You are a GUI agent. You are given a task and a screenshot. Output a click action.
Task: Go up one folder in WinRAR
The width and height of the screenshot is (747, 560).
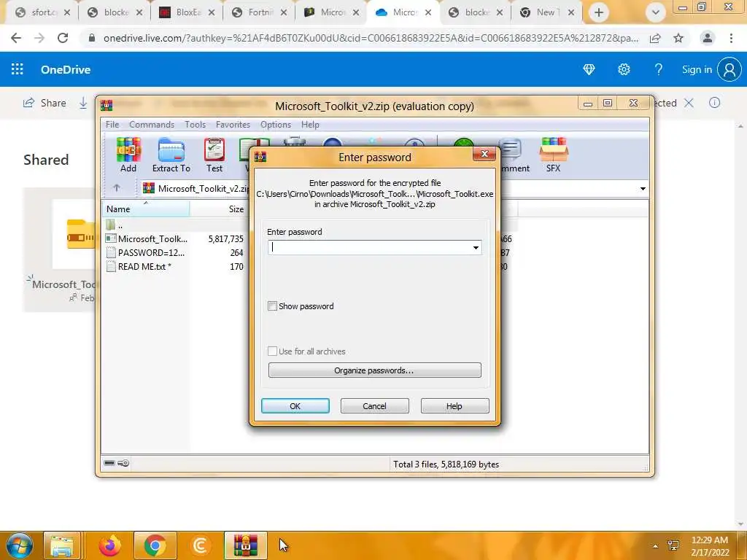pos(117,188)
